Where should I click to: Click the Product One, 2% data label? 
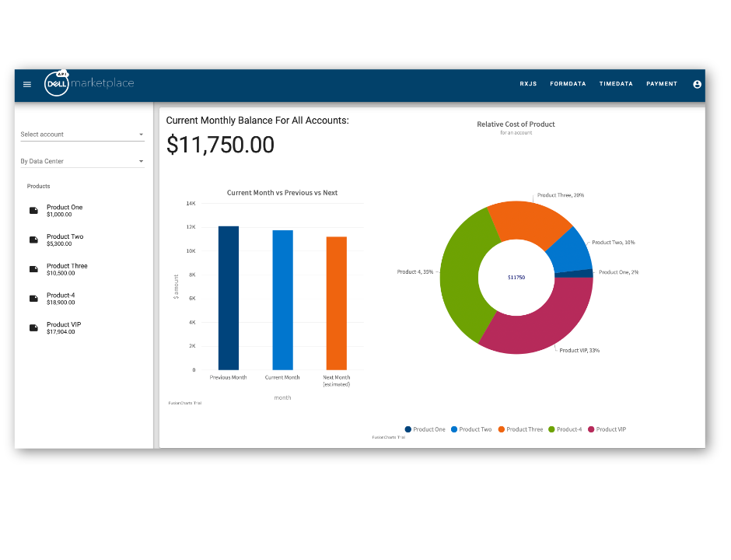pos(619,272)
